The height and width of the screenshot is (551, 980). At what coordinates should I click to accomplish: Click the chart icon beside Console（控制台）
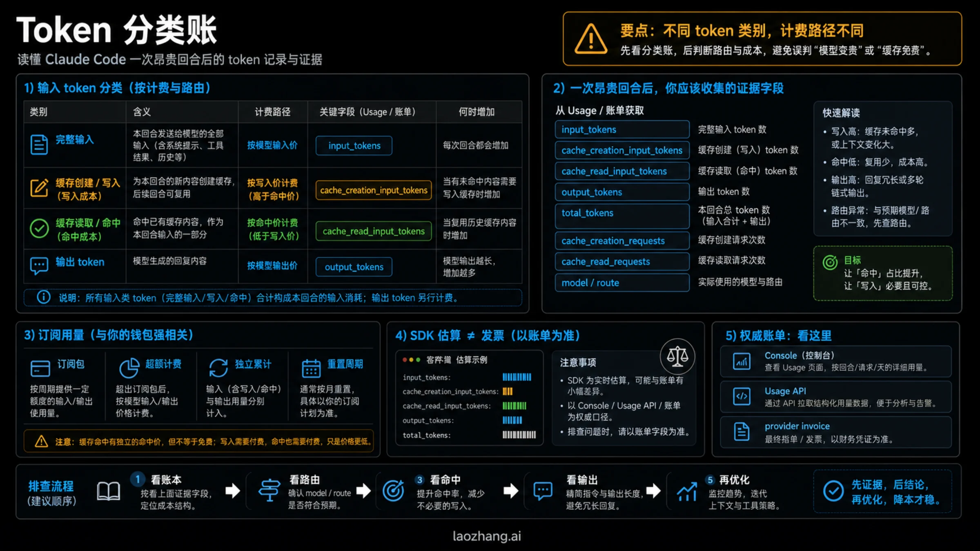[742, 361]
